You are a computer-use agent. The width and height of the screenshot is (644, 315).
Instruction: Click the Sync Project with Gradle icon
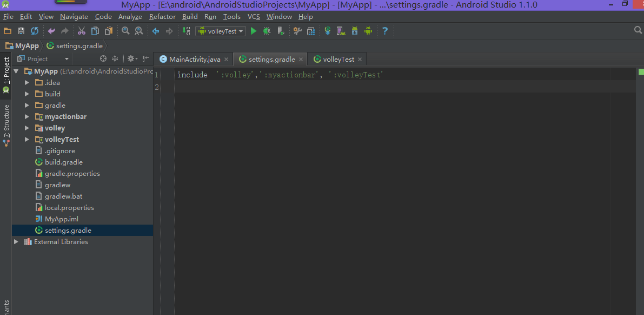click(328, 31)
